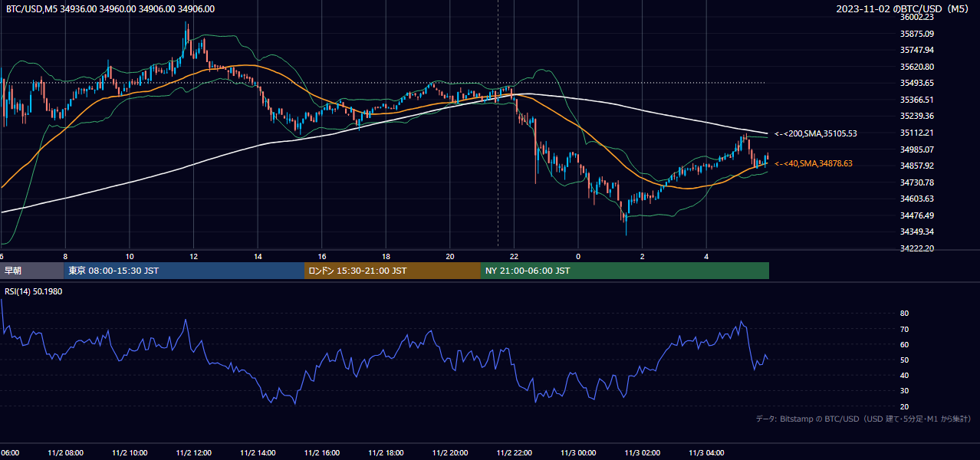Image resolution: width=980 pixels, height=460 pixels.
Task: Click the 11/2 10:00 bottom time label
Action: pyautogui.click(x=130, y=452)
